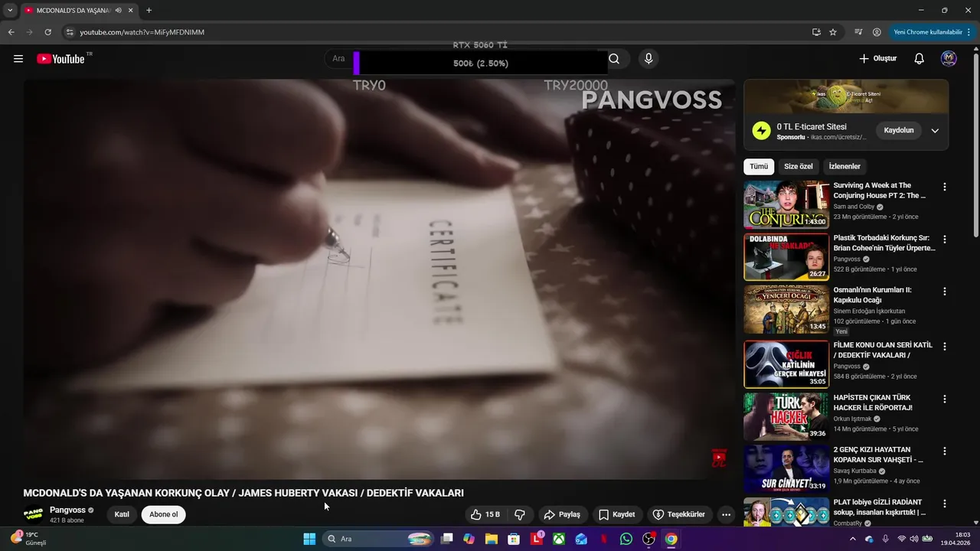This screenshot has height=551, width=980.
Task: Open the YouTube account avatar menu
Action: 949,59
